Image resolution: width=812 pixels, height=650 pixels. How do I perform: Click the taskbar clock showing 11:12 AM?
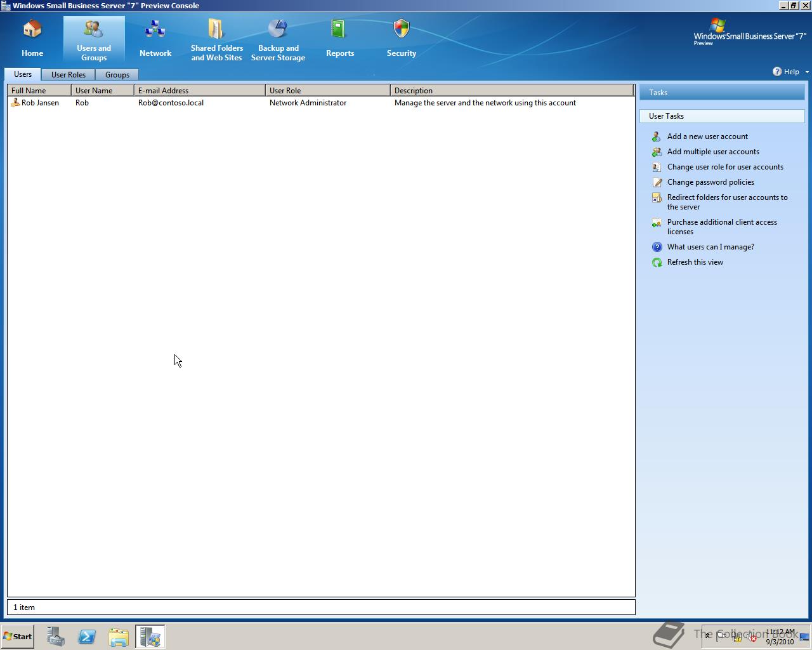click(x=780, y=637)
